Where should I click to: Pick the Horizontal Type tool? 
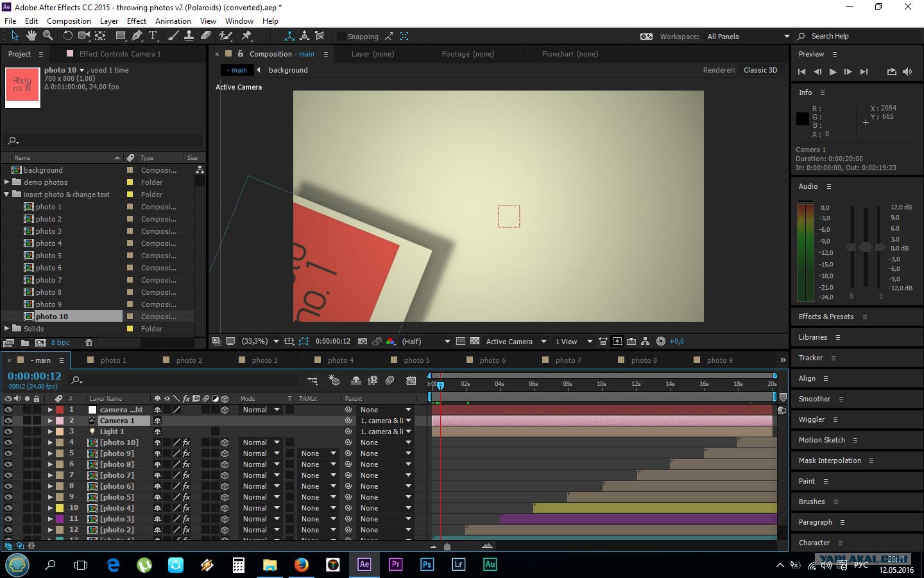pyautogui.click(x=153, y=36)
